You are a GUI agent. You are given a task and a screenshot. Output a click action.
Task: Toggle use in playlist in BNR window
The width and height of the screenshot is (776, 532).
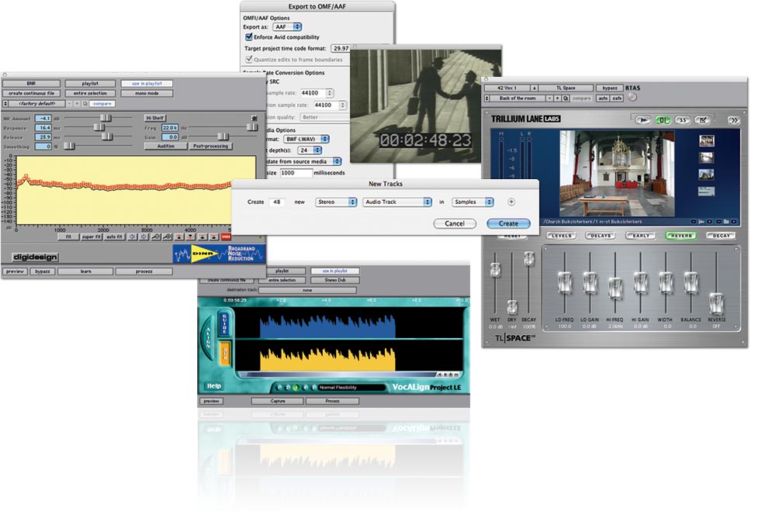[x=147, y=84]
